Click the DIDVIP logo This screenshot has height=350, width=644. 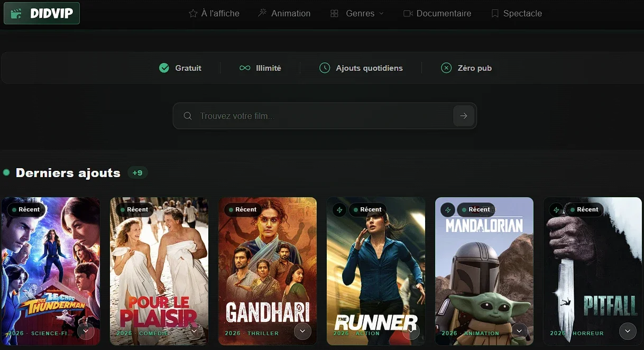click(x=42, y=13)
